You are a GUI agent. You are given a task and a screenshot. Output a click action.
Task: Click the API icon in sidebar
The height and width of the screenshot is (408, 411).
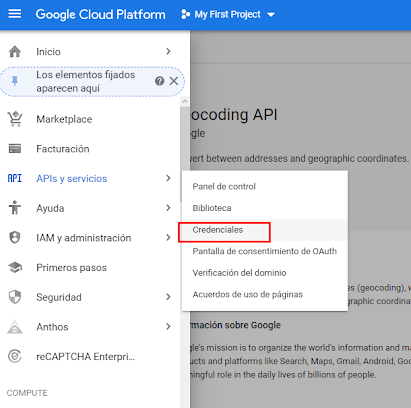coord(15,178)
